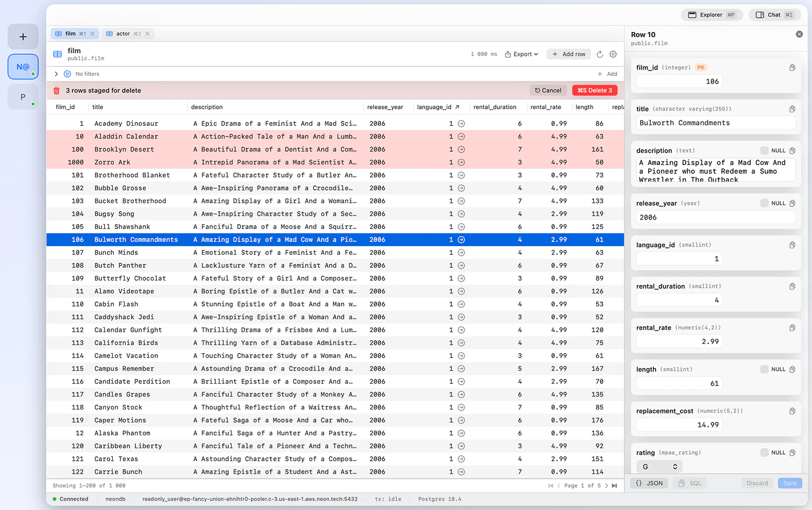Copy the rating field value
This screenshot has width=812, height=510.
[792, 452]
